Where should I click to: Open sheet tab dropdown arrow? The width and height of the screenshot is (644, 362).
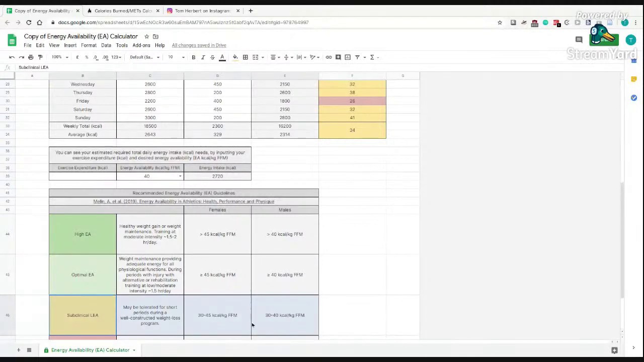(x=134, y=350)
